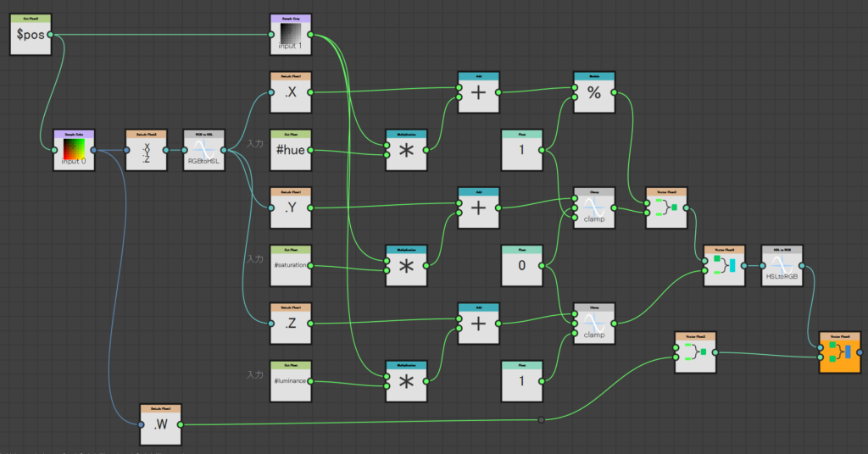Select the Swizzle .X node

[291, 94]
